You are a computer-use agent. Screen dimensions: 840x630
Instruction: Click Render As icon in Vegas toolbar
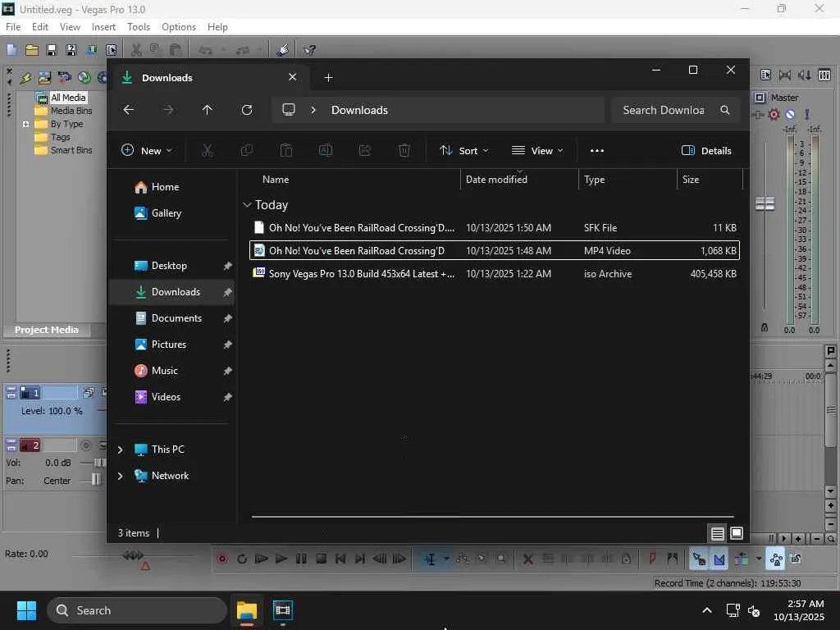(91, 50)
